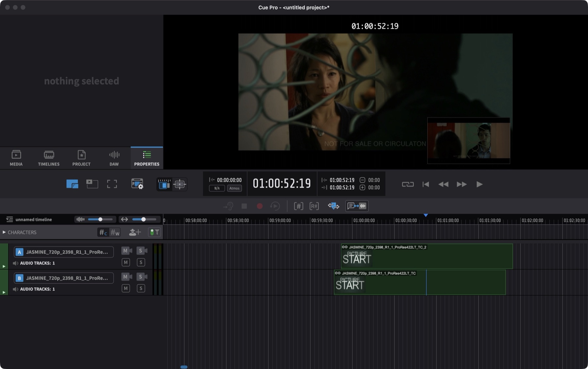Mute video on track B
588x369 pixels.
click(126, 277)
